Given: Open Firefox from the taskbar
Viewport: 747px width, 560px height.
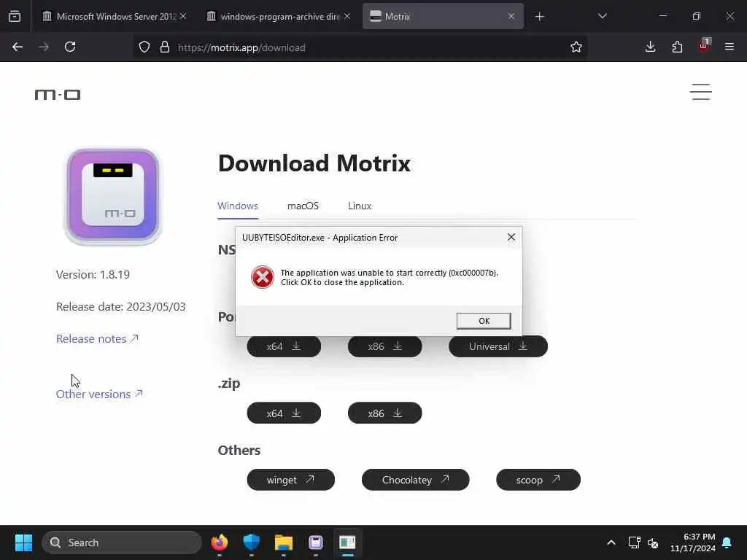Looking at the screenshot, I should 220,542.
